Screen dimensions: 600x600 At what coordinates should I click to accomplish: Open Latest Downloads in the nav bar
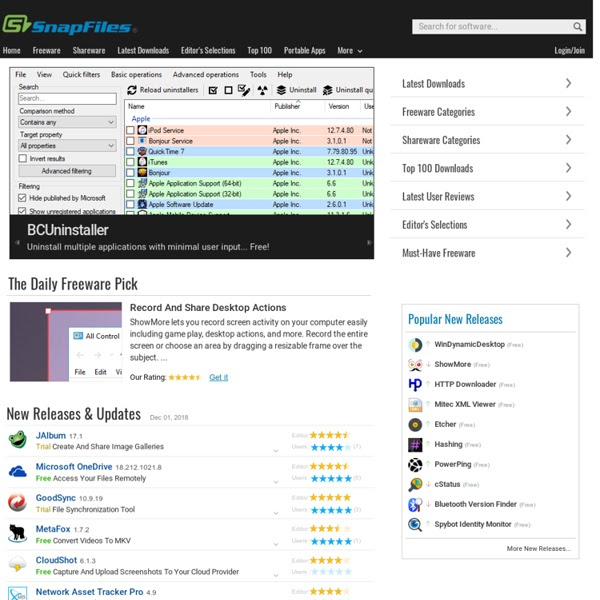click(143, 51)
